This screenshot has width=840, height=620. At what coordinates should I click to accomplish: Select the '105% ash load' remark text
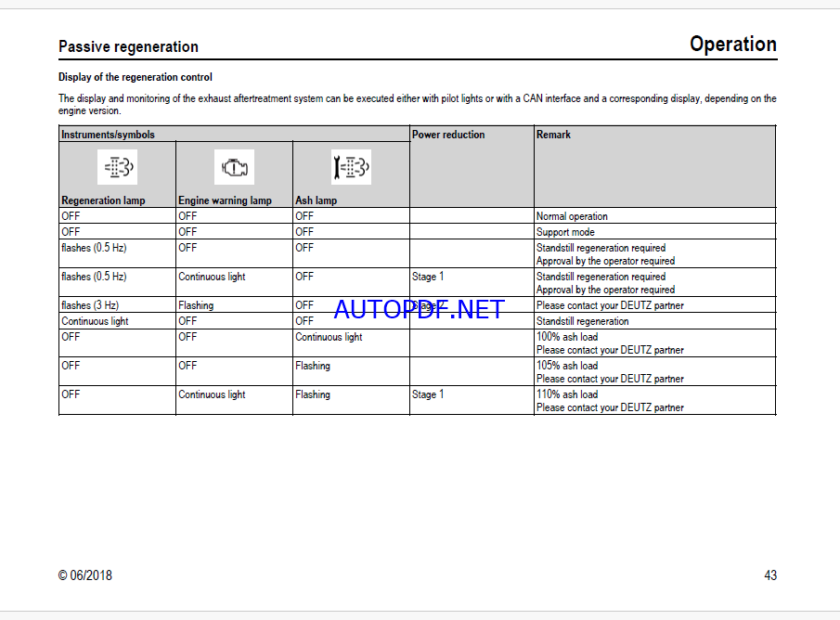point(567,366)
